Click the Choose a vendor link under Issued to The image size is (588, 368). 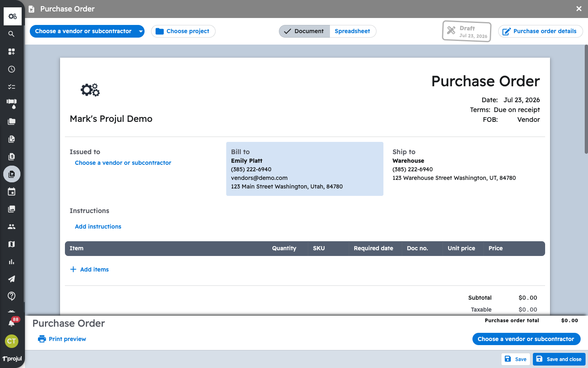click(x=123, y=163)
